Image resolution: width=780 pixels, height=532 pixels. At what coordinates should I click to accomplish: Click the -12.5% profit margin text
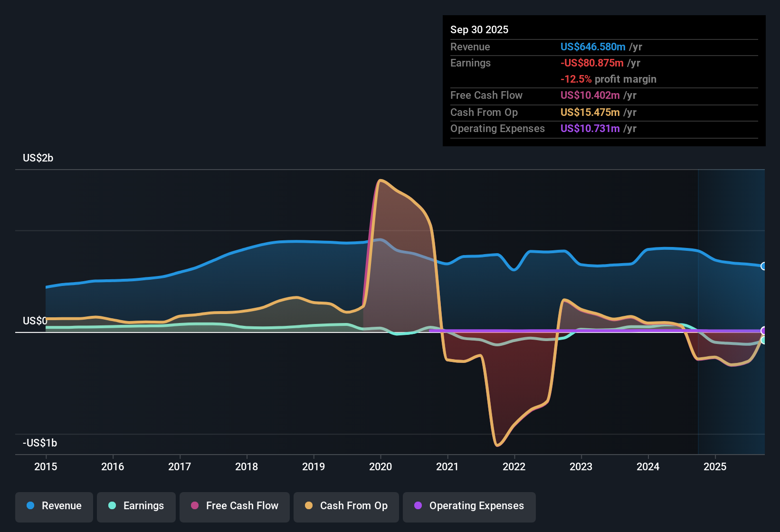click(x=609, y=79)
